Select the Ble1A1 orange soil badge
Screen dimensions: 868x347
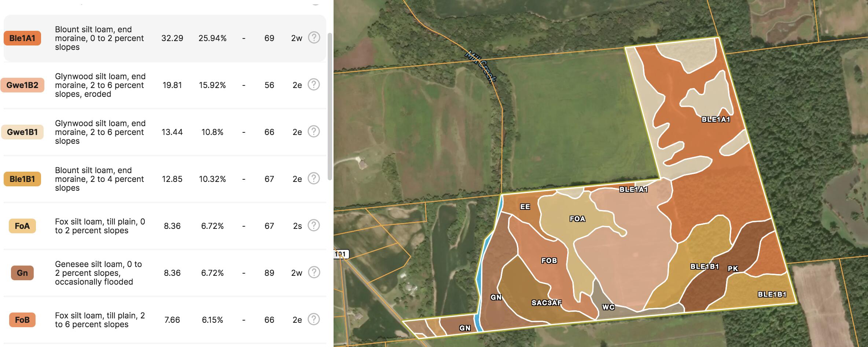click(22, 38)
